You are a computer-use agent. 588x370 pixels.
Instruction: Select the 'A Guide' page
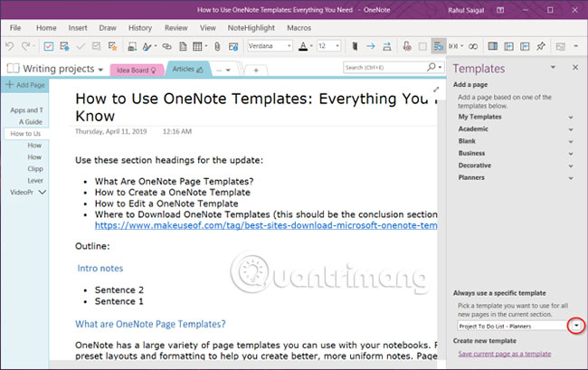click(x=31, y=122)
